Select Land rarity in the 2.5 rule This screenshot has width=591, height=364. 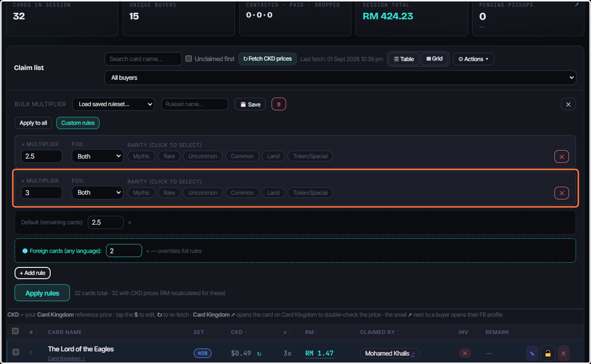pyautogui.click(x=273, y=156)
